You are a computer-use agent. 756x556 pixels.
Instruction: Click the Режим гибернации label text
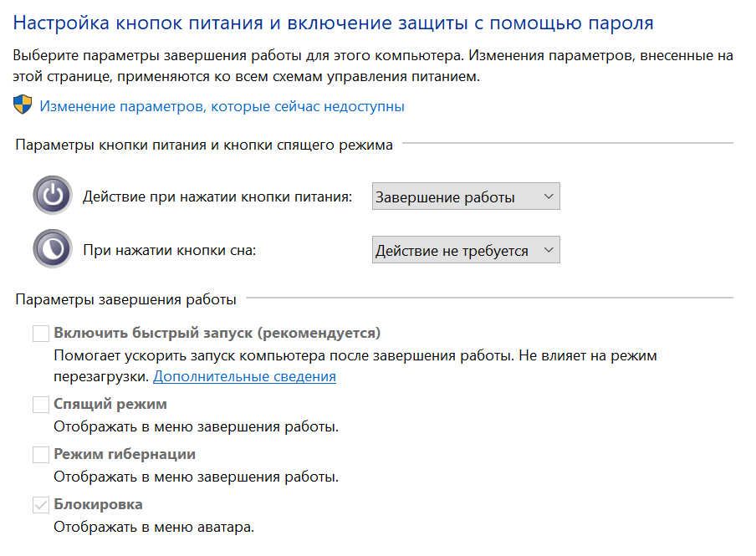(x=125, y=454)
